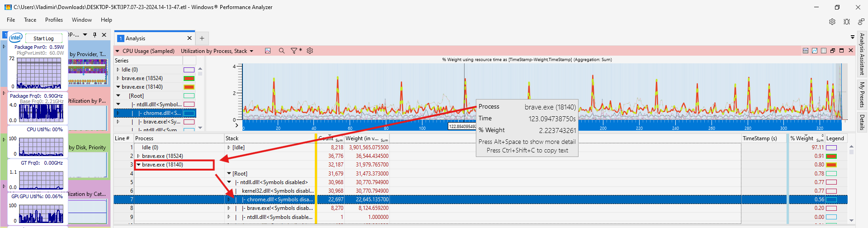Open view editor gear beside the filter icon
Viewport: 868px width, 228px height.
tap(310, 51)
